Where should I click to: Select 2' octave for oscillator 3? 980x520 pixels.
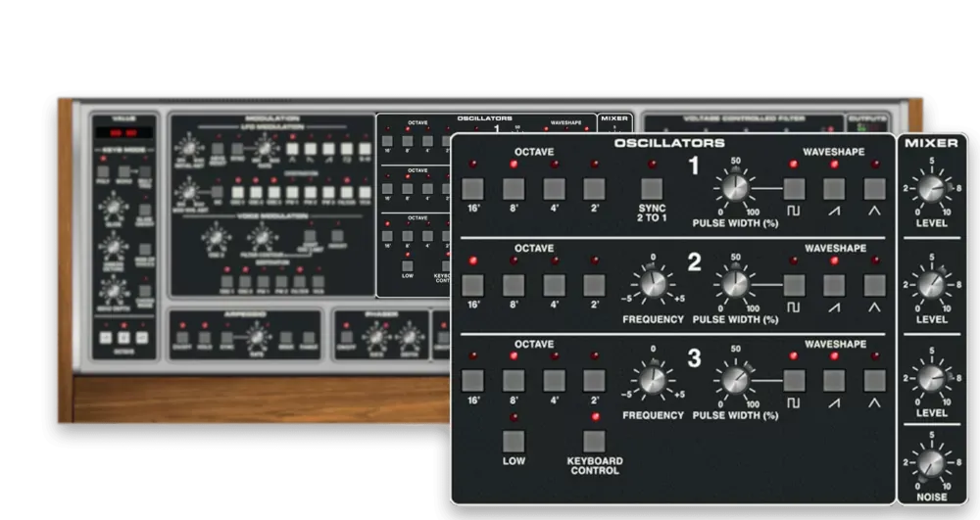[594, 380]
